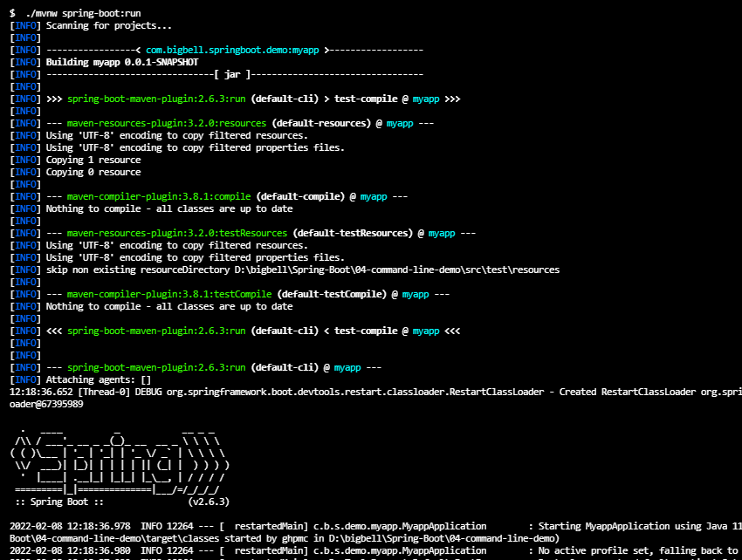Click the '(v2.6.3)' version text
Viewport: 742px width, 560px height.
click(209, 502)
